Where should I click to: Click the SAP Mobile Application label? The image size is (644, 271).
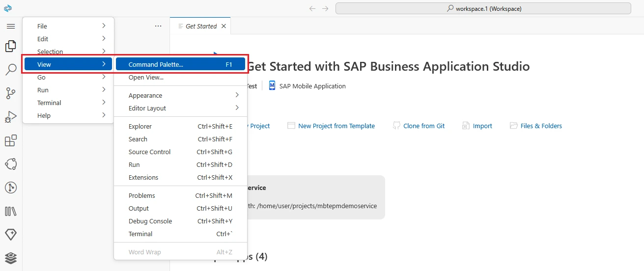click(x=312, y=86)
